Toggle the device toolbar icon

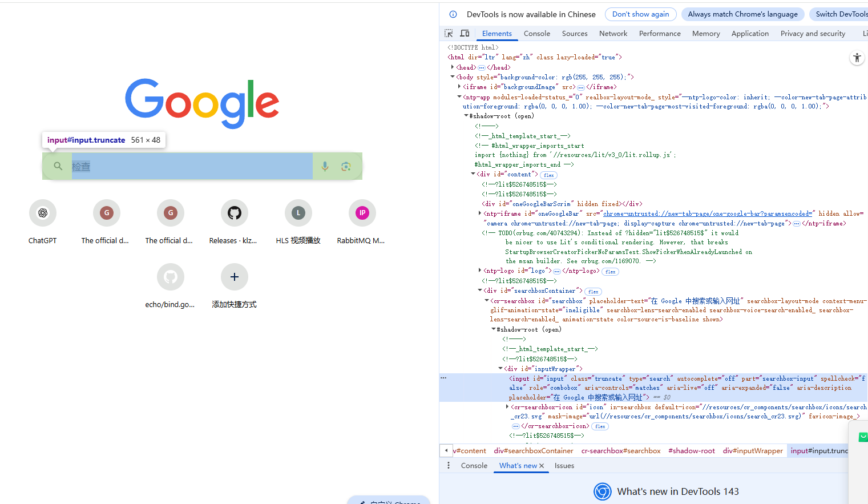pyautogui.click(x=465, y=34)
